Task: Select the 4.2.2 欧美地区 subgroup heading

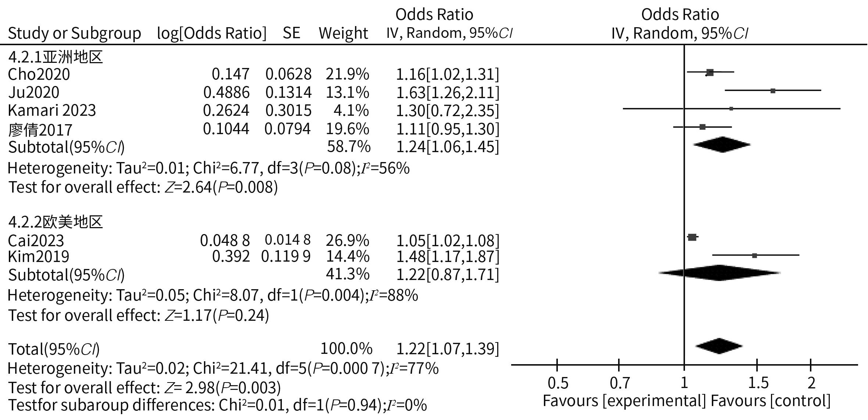Action: click(x=55, y=222)
